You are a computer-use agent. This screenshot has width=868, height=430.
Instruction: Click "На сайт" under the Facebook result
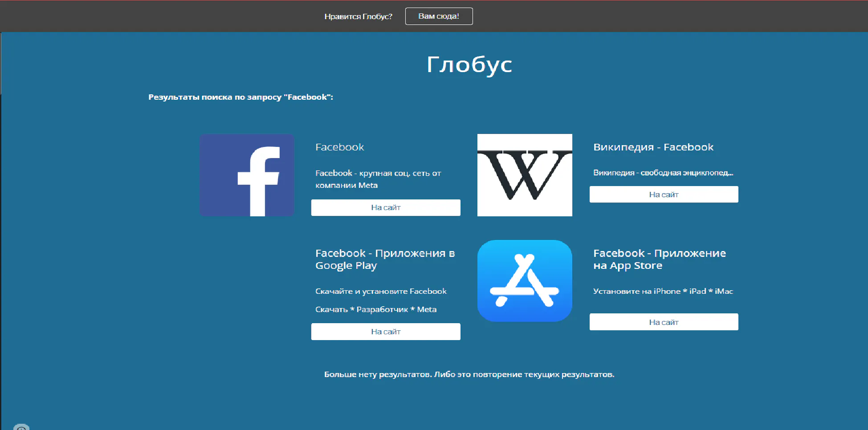click(386, 207)
